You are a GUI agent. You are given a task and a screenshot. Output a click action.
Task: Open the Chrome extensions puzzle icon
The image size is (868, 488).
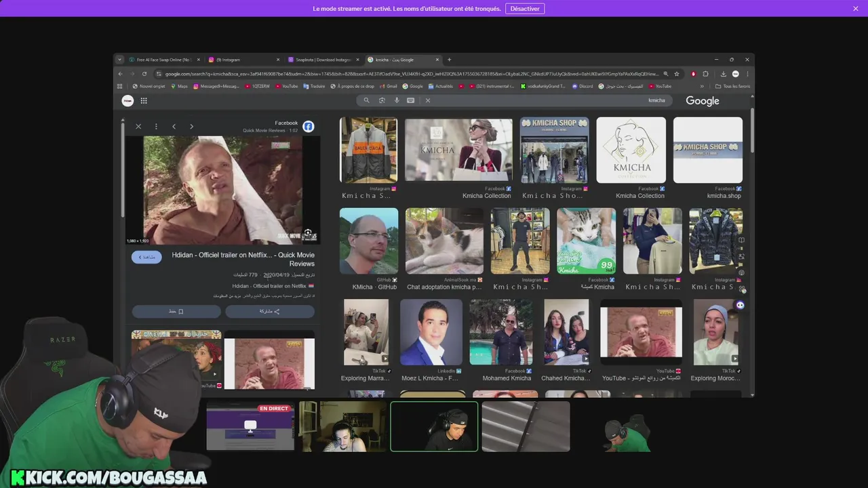click(705, 74)
